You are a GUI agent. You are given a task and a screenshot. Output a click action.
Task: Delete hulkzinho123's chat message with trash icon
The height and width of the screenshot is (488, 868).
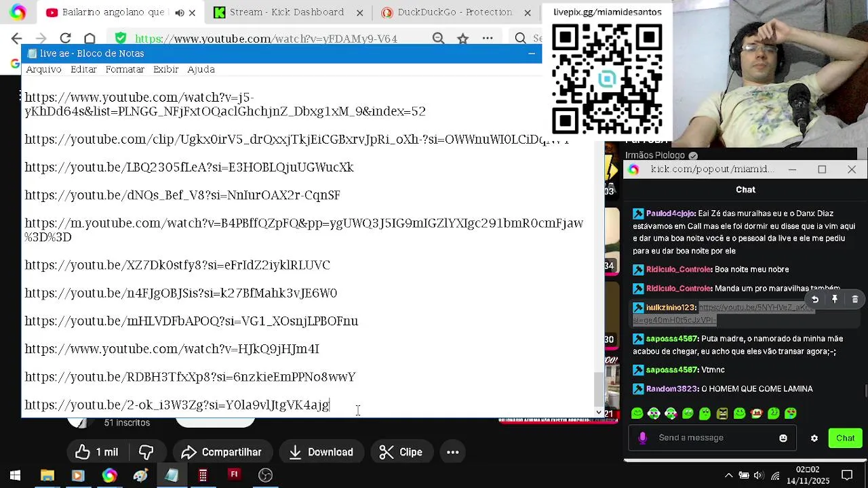pos(854,300)
